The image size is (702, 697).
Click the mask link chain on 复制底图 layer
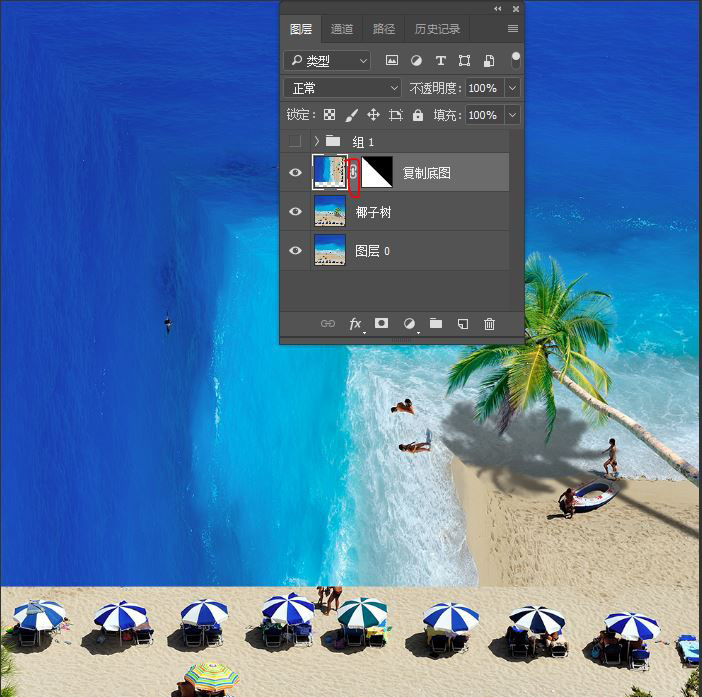[353, 172]
